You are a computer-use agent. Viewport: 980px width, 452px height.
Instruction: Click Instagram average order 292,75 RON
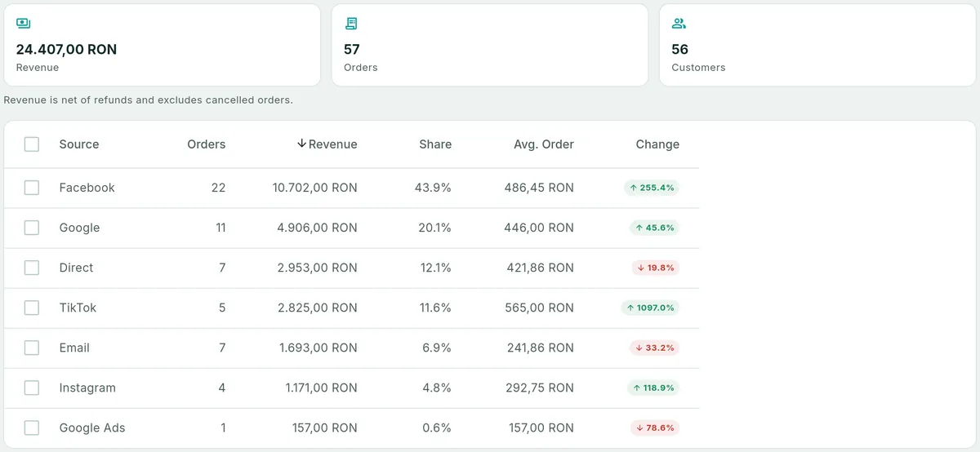[540, 388]
